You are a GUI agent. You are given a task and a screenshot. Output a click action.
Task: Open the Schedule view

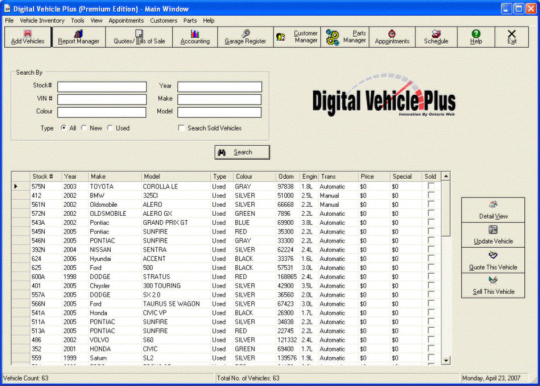(x=436, y=37)
